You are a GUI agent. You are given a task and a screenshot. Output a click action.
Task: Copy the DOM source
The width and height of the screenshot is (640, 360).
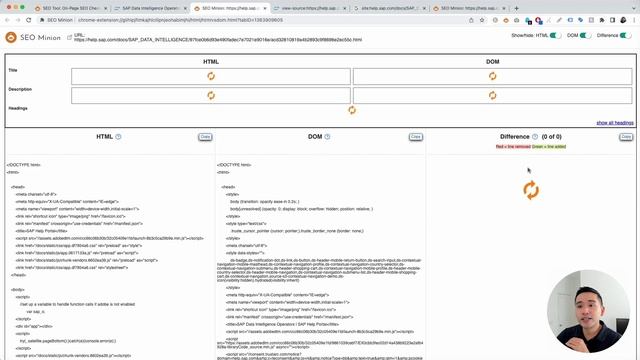coord(416,137)
